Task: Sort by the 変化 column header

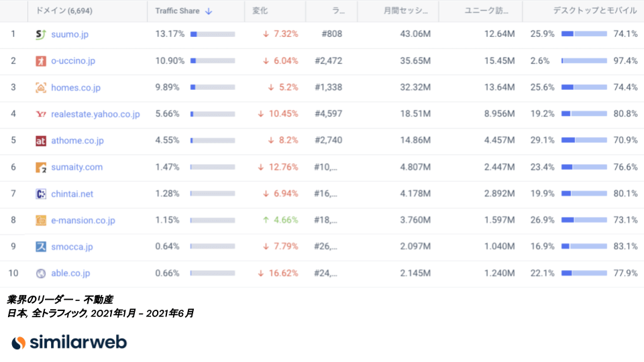Action: pos(260,11)
